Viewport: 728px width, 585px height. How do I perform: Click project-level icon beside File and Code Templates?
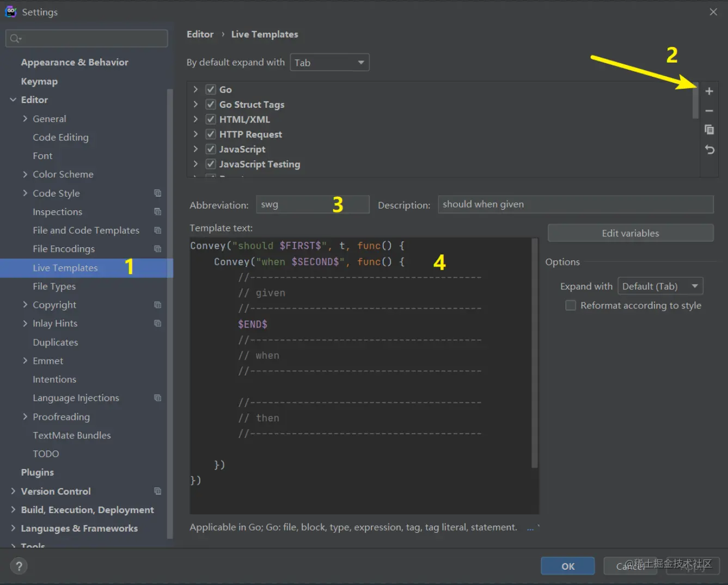[158, 230]
